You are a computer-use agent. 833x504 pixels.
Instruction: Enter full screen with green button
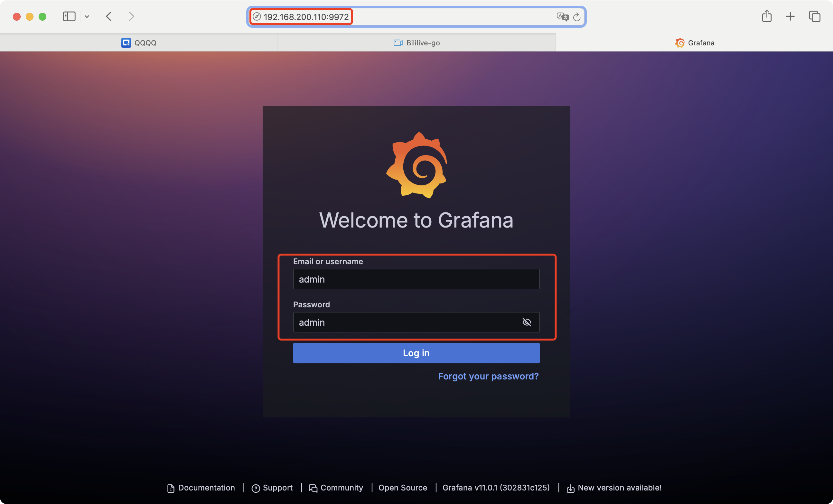click(42, 16)
